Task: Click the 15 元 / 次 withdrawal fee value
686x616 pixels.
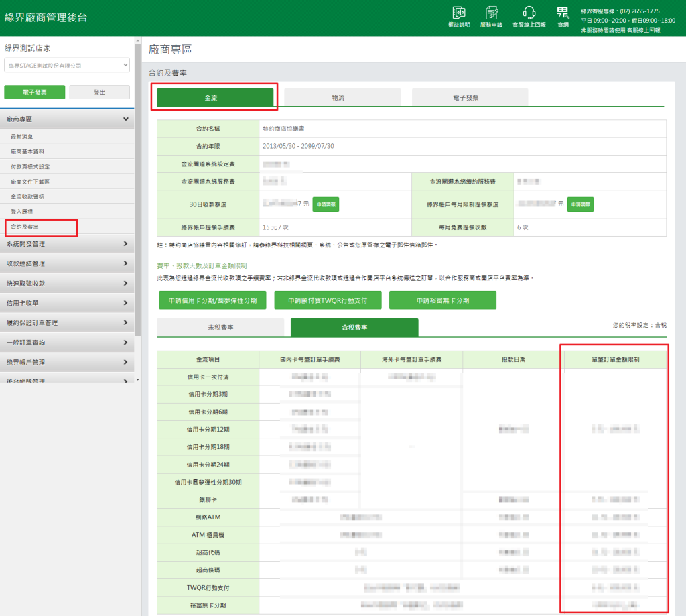Action: [275, 227]
